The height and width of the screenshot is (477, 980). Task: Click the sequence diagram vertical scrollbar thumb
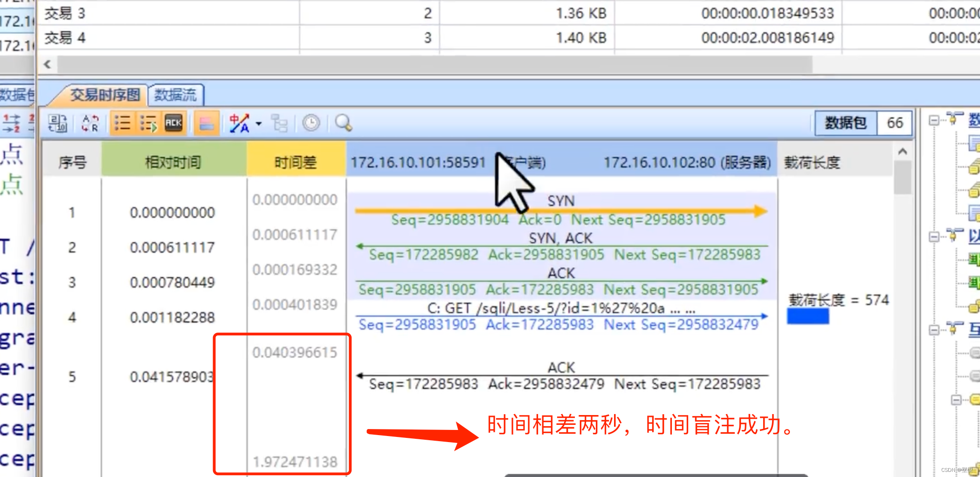tap(903, 177)
